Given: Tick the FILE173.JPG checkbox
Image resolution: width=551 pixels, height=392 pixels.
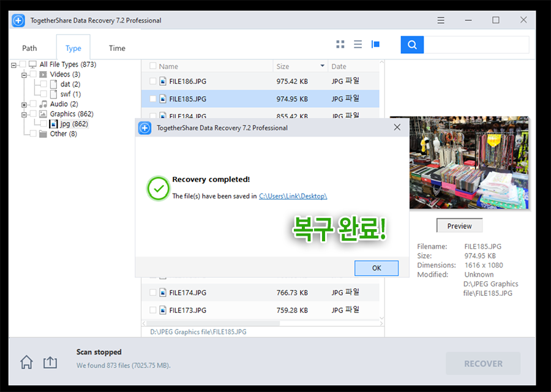Looking at the screenshot, I should pos(153,310).
